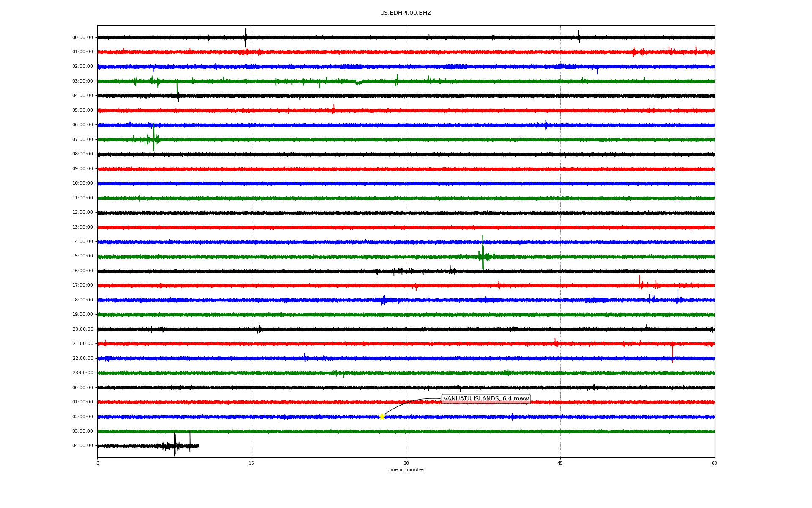This screenshot has height=508, width=812.
Task: Click the 12:00:00 row time label
Action: coord(82,213)
